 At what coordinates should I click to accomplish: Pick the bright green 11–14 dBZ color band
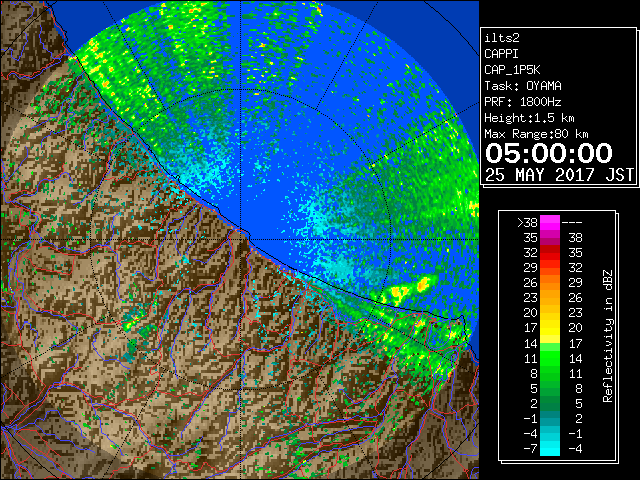(550, 358)
